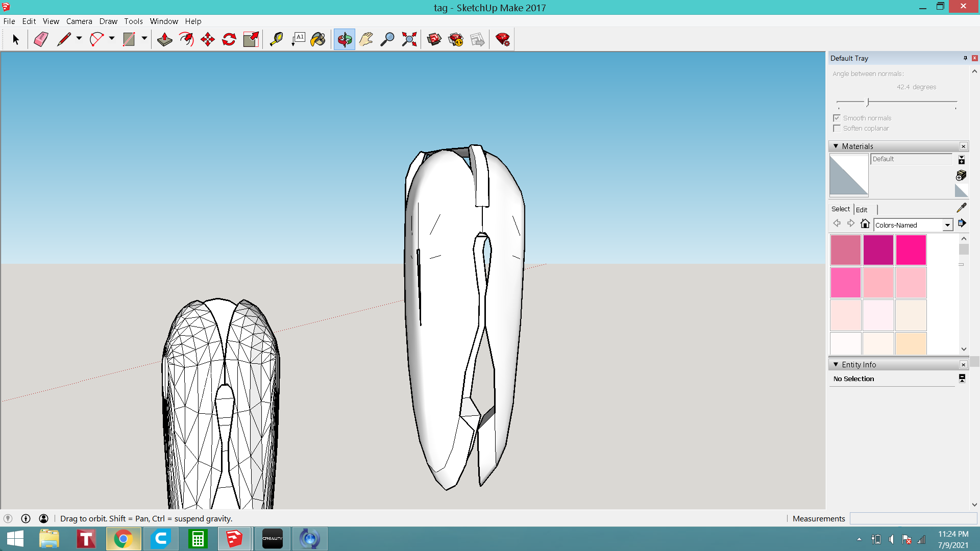Pick the Tape Measure tool
Image resolution: width=980 pixels, height=551 pixels.
[276, 39]
